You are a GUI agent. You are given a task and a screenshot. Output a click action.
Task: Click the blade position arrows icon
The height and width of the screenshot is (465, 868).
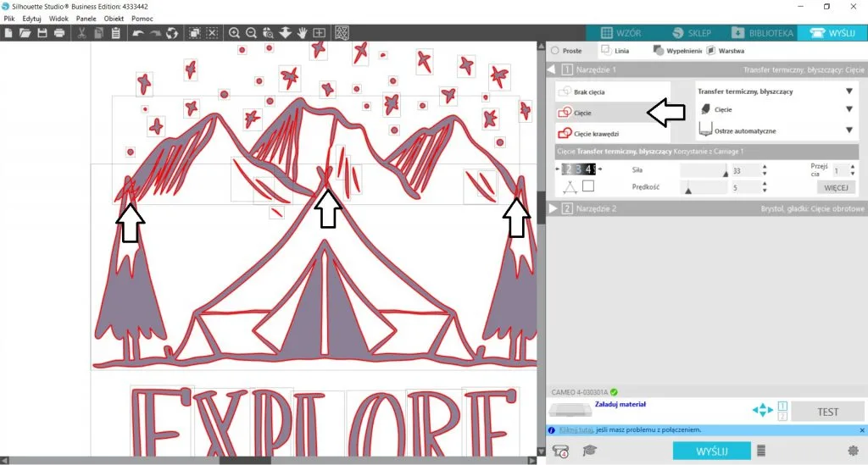click(763, 410)
